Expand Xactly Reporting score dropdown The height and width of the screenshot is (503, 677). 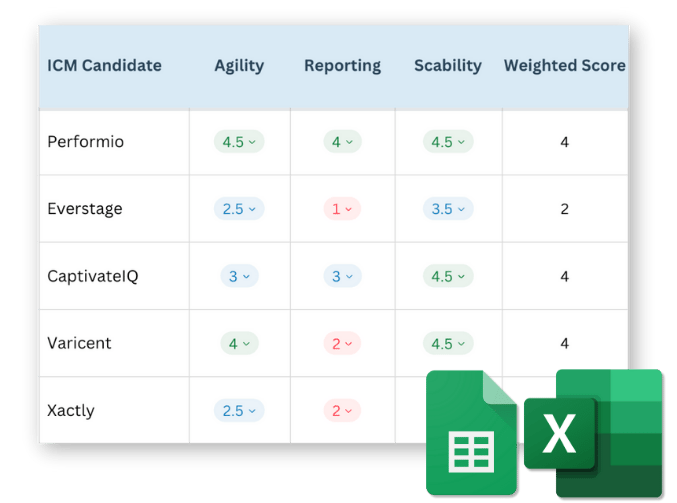[x=342, y=410]
